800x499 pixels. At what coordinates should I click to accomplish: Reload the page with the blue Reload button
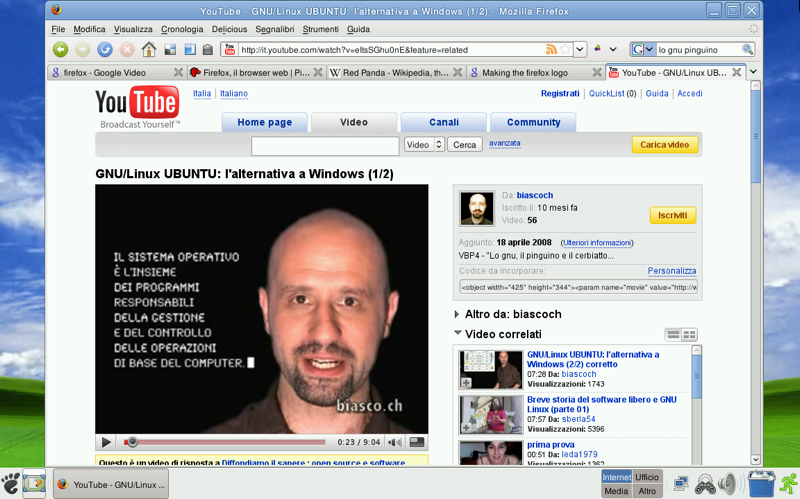tap(105, 49)
